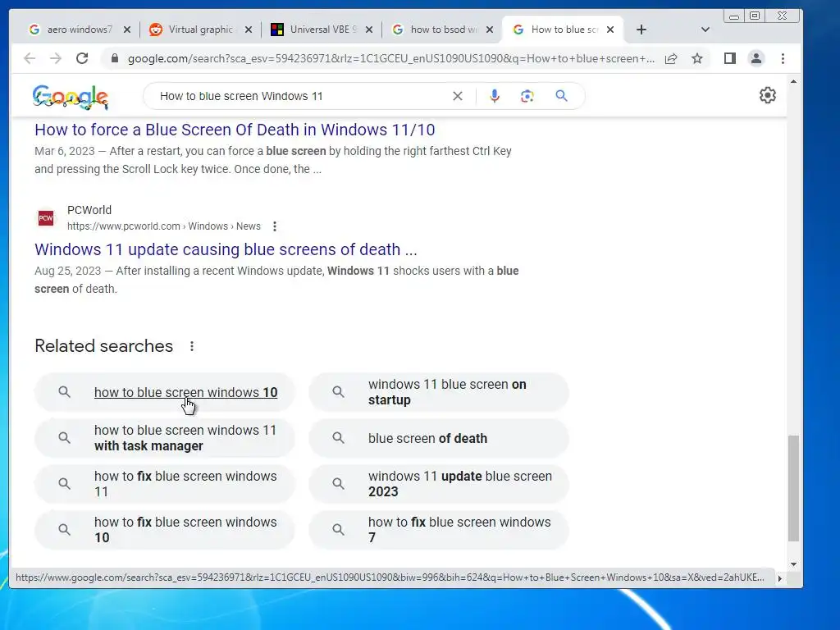Close the 'Universal VBE' tab
The width and height of the screenshot is (840, 630).
(369, 30)
